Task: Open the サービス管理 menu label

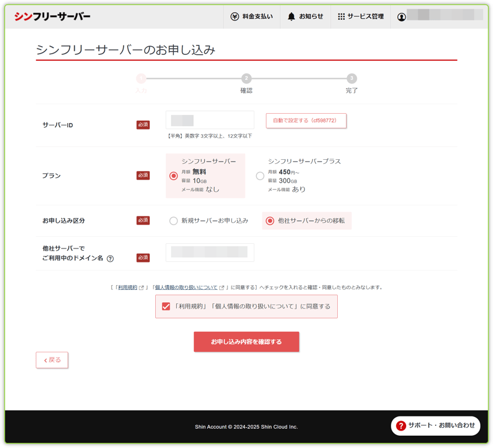Action: pos(365,16)
